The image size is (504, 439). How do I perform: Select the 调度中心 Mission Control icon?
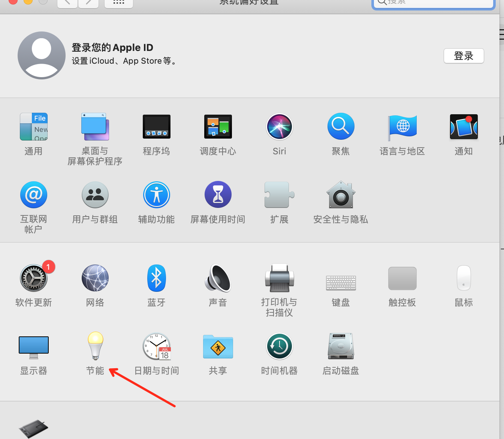tap(218, 127)
